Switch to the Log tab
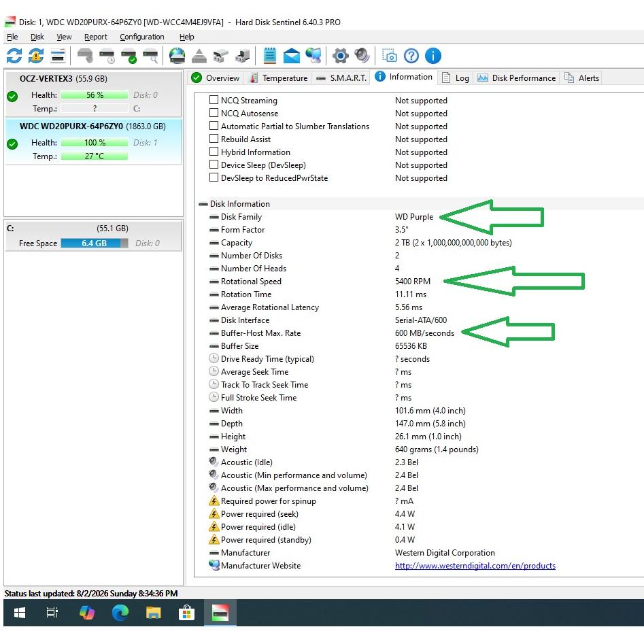The image size is (644, 644). click(456, 78)
